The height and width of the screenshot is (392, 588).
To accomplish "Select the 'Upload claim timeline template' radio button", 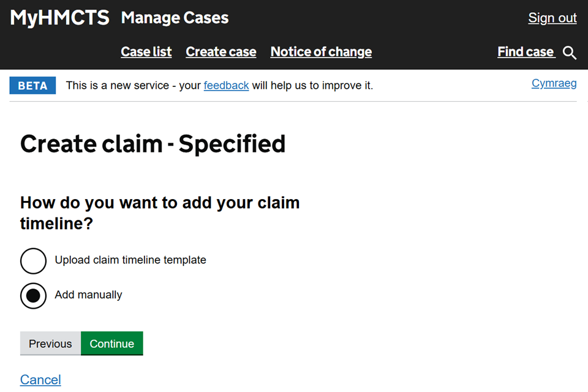I will pos(33,261).
